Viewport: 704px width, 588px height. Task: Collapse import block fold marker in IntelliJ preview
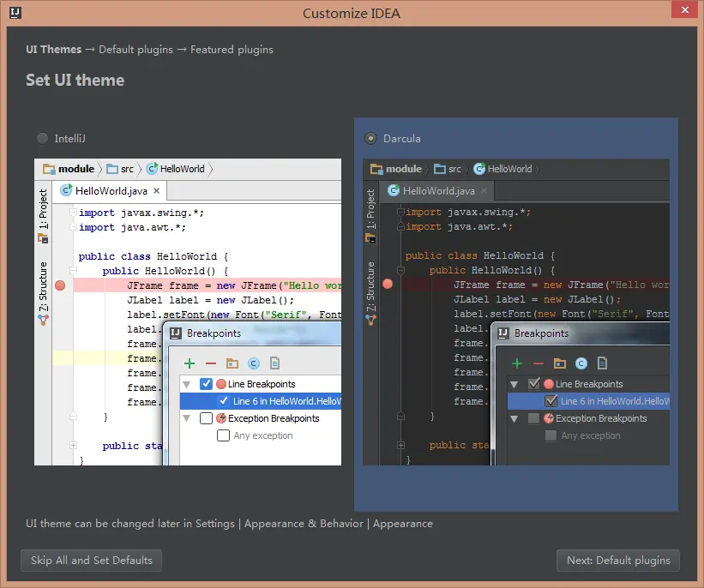tap(73, 213)
